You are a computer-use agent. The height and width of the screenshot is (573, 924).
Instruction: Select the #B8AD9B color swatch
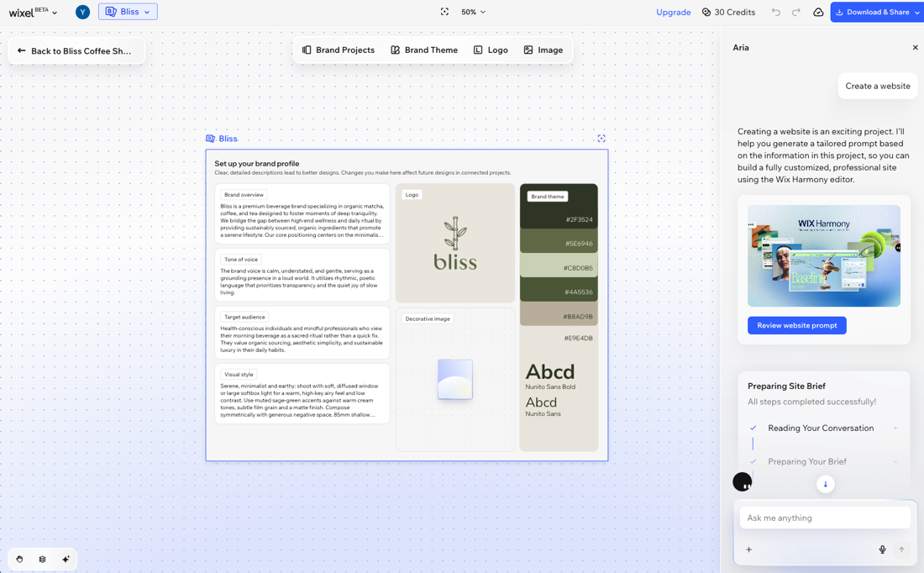559,314
